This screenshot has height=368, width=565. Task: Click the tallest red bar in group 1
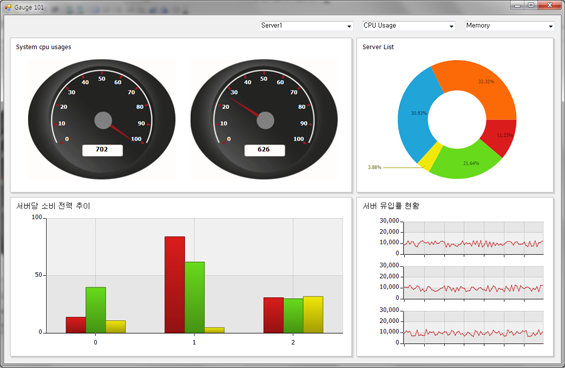[175, 285]
